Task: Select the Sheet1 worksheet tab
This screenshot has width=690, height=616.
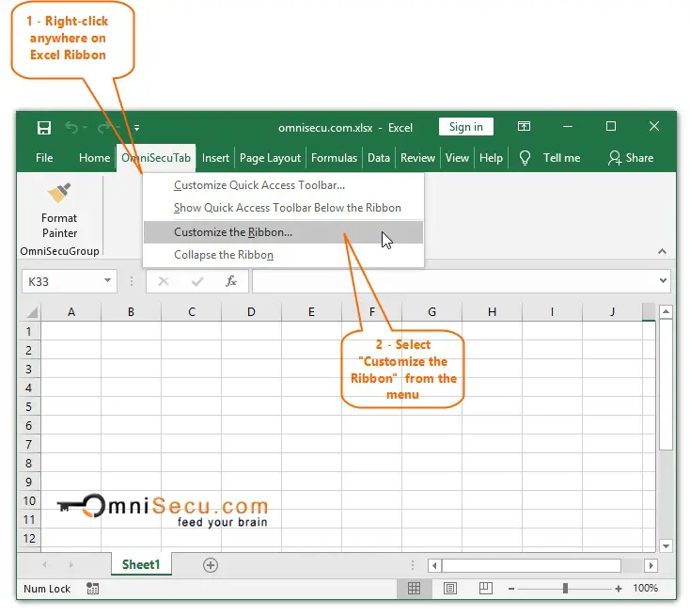Action: coord(141,564)
